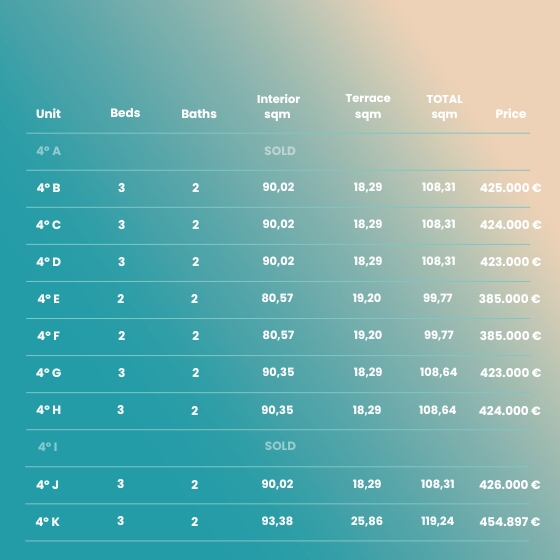The width and height of the screenshot is (560, 560).
Task: Click the Interior sqm column header
Action: (278, 106)
